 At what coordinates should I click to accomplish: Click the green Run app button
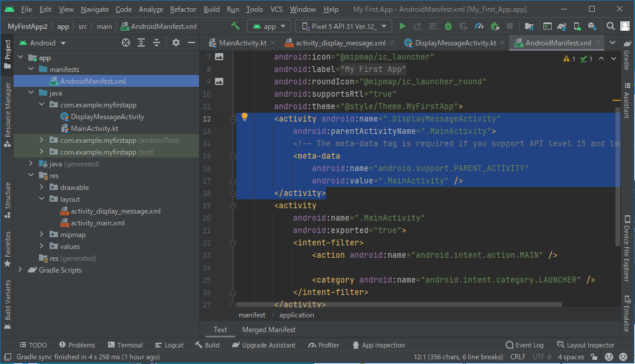click(403, 27)
